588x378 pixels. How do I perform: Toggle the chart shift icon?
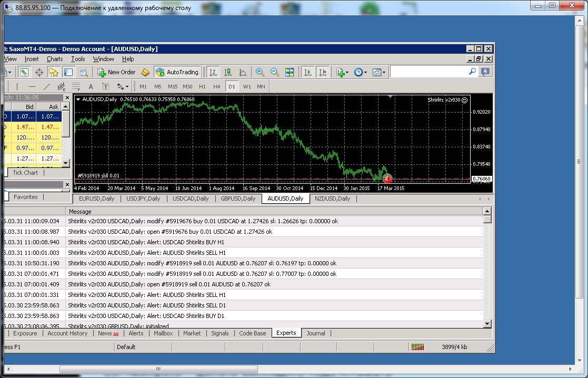[x=323, y=72]
